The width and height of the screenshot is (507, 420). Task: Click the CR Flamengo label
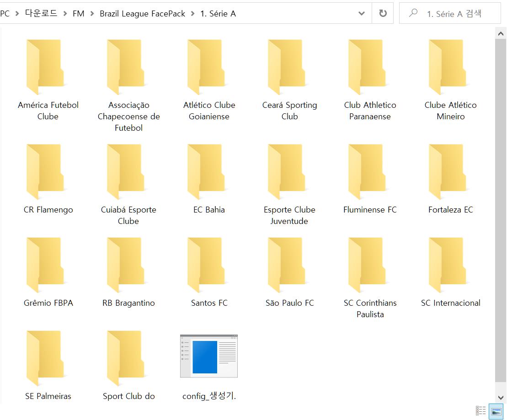click(48, 209)
